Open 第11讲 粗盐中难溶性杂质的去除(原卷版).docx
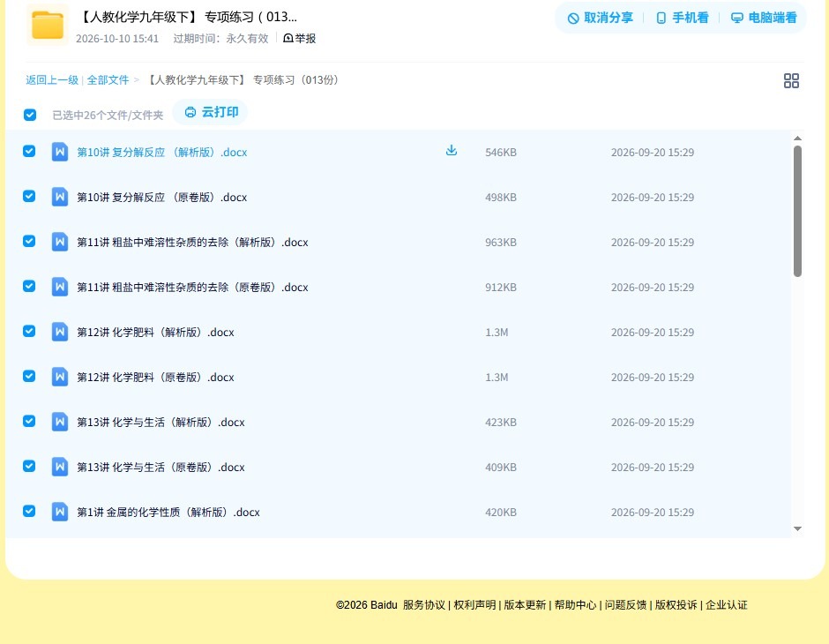This screenshot has height=644, width=829. click(192, 287)
